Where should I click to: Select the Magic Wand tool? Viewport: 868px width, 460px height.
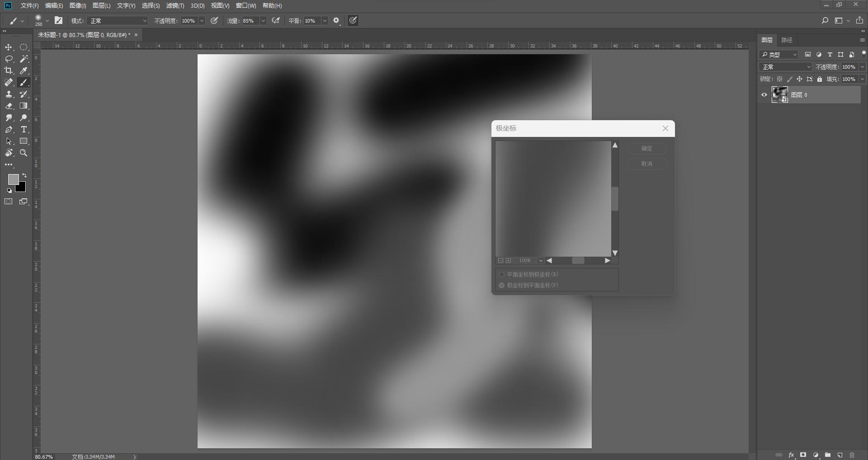point(24,59)
